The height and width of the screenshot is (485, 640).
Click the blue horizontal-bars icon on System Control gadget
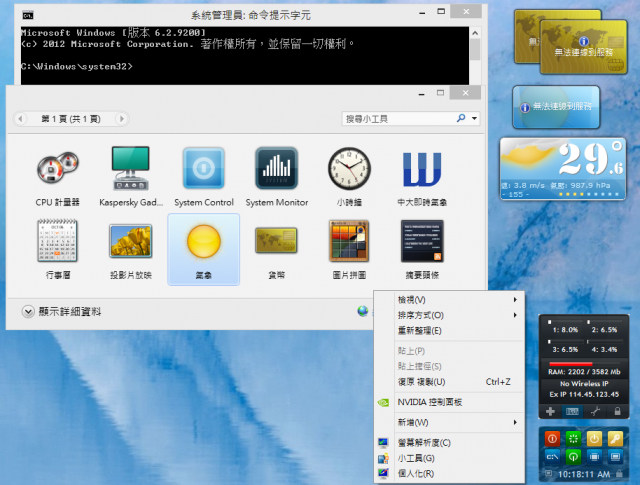point(594,456)
